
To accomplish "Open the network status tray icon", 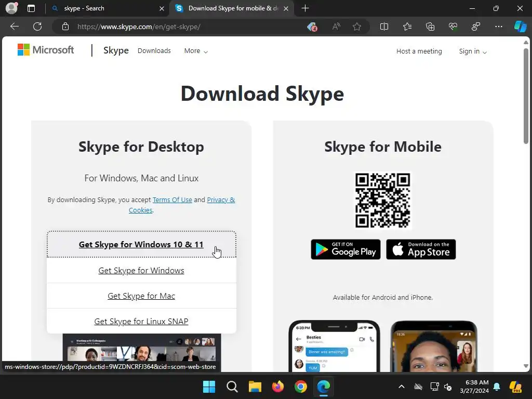I will 435,387.
